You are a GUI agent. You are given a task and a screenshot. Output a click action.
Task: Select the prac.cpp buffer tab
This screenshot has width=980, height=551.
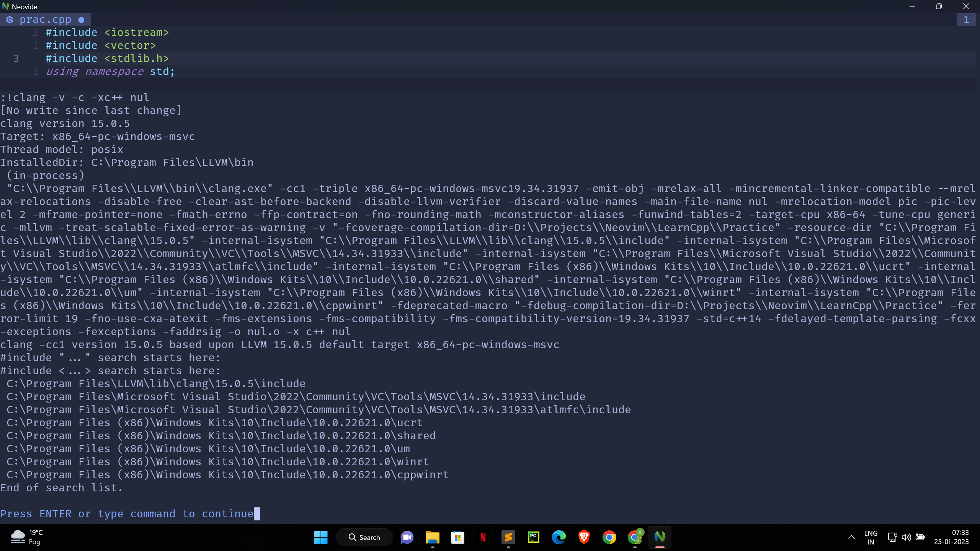45,20
